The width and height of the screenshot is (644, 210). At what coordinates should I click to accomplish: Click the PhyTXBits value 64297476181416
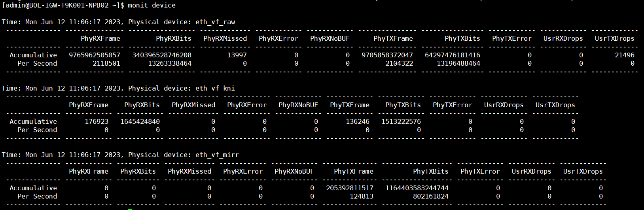tap(453, 55)
